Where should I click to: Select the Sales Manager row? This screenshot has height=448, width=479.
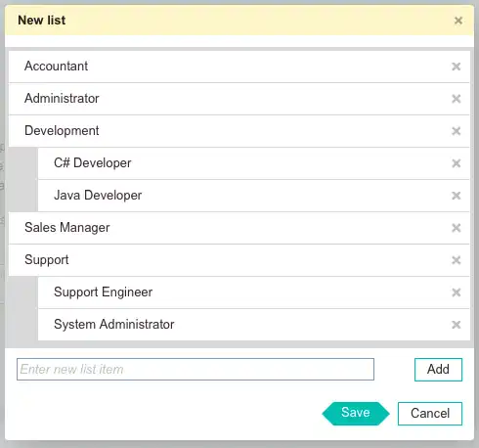tap(239, 228)
